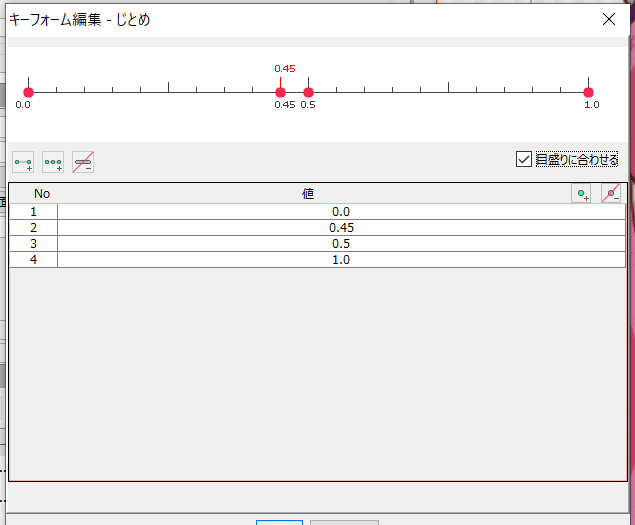
Task: Click the 値 column header
Action: click(308, 194)
